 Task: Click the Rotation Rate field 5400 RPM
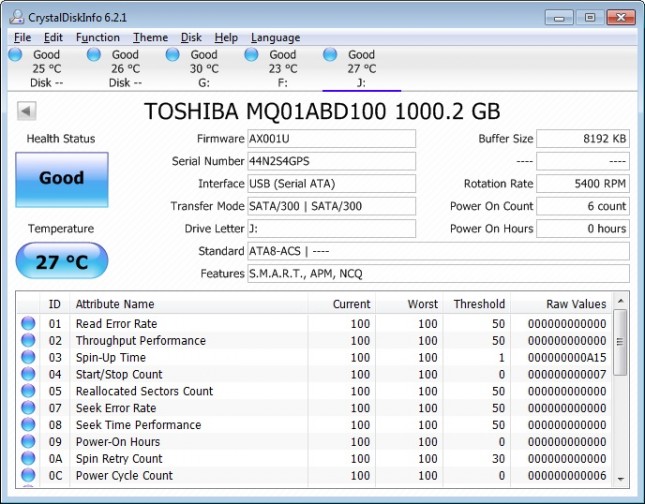(583, 183)
